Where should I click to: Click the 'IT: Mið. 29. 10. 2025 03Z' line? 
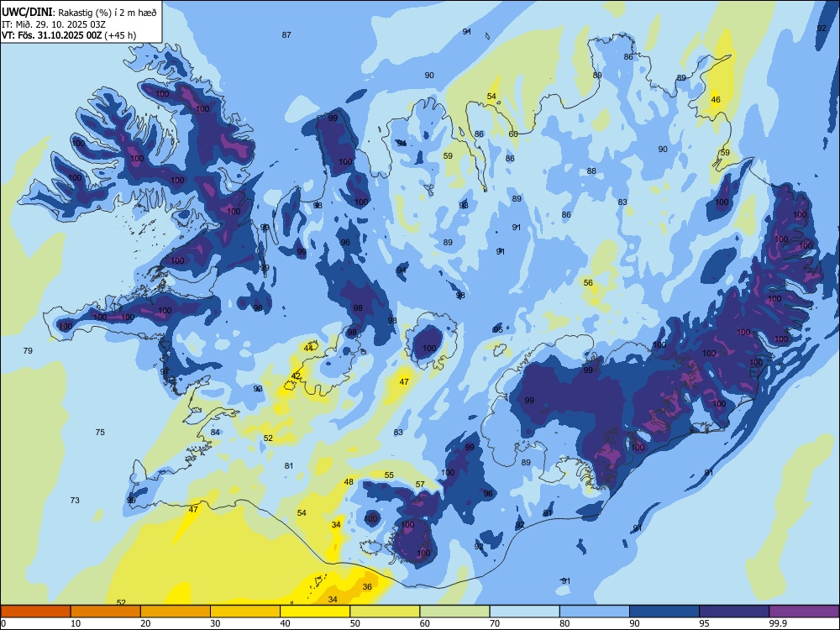tap(55, 24)
